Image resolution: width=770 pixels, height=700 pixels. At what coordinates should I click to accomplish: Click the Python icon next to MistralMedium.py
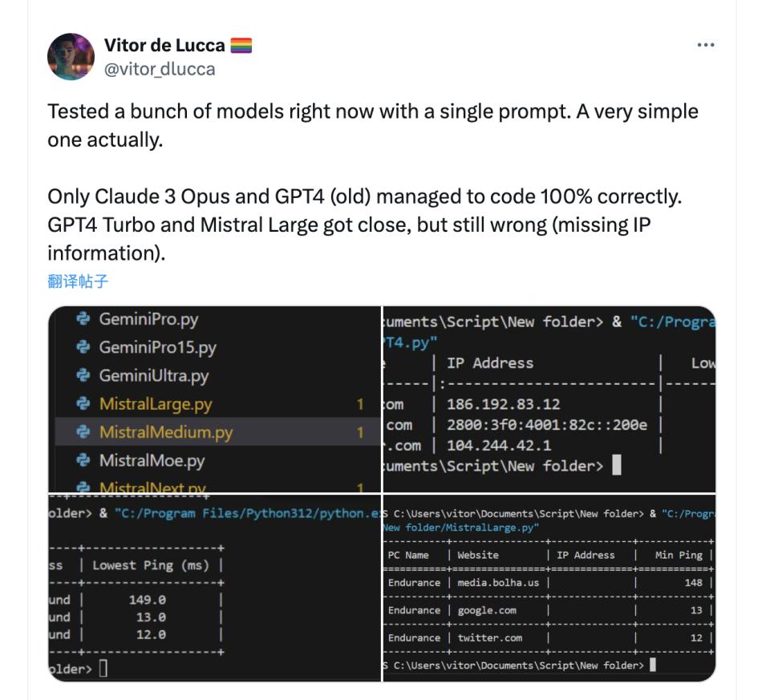pos(82,433)
